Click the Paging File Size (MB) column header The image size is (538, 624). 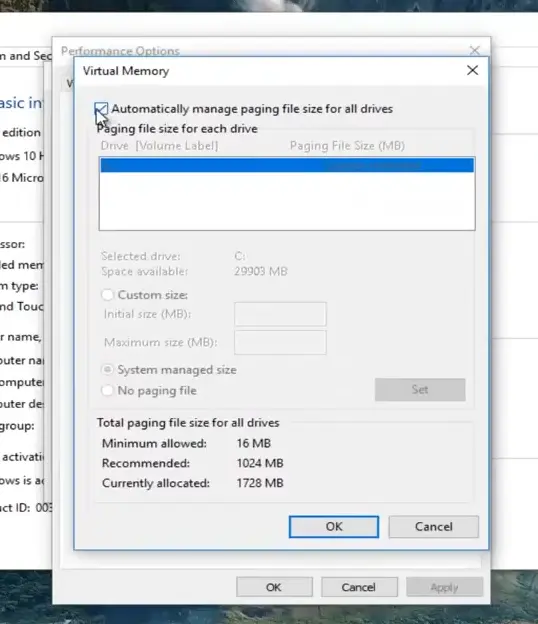coord(347,146)
